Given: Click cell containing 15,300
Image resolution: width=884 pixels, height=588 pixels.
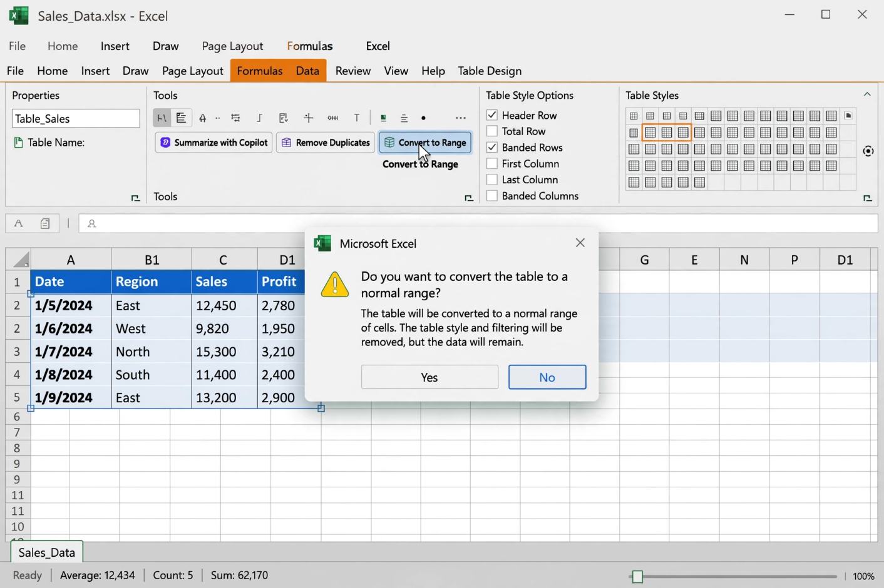Looking at the screenshot, I should 224,352.
